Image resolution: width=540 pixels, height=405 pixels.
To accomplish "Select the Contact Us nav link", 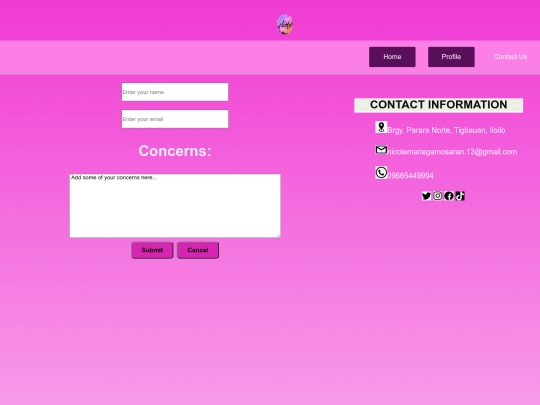I will point(510,57).
